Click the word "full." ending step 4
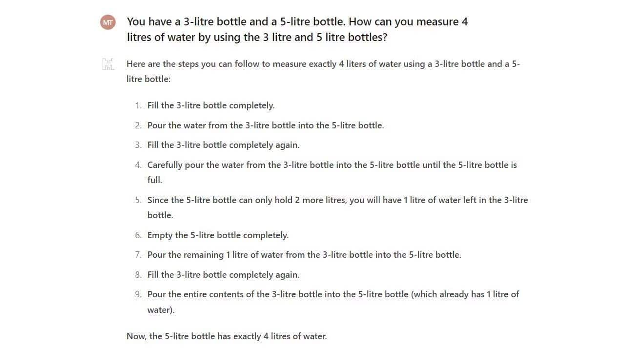The image size is (644, 349). [155, 180]
